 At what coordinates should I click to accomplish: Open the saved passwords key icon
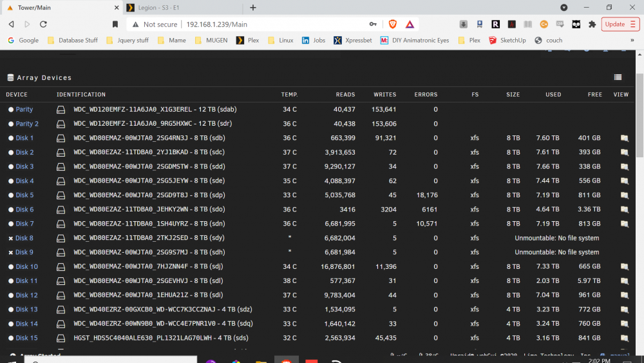coord(373,25)
